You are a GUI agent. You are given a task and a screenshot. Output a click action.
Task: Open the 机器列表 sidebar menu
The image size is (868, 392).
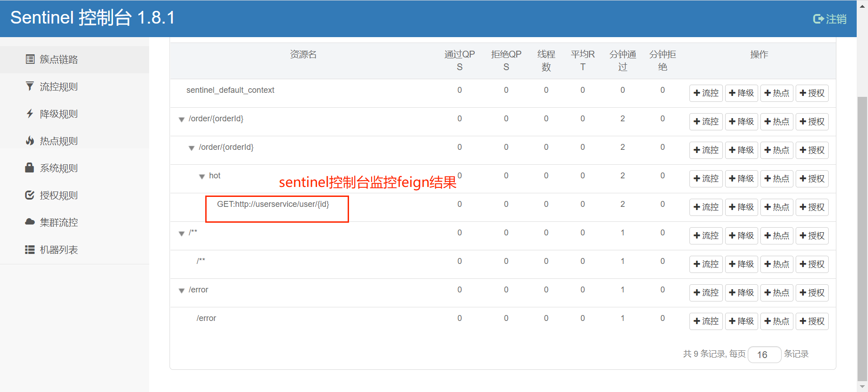tap(75, 249)
